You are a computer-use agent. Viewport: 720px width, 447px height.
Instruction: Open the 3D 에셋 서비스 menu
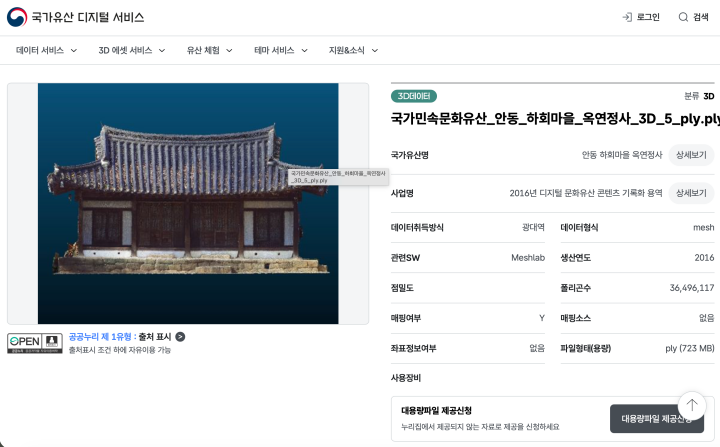point(125,50)
